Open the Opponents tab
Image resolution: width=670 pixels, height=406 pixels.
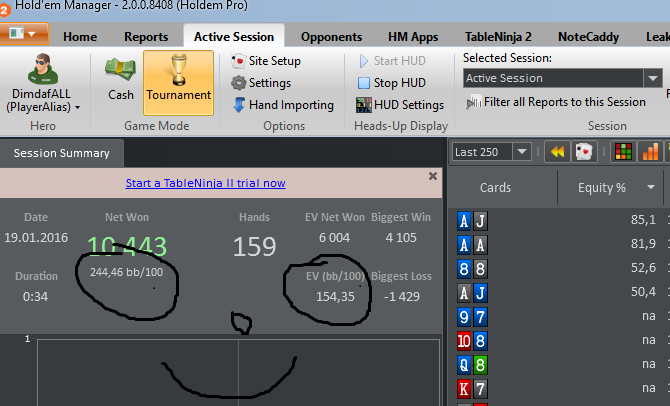(x=331, y=37)
